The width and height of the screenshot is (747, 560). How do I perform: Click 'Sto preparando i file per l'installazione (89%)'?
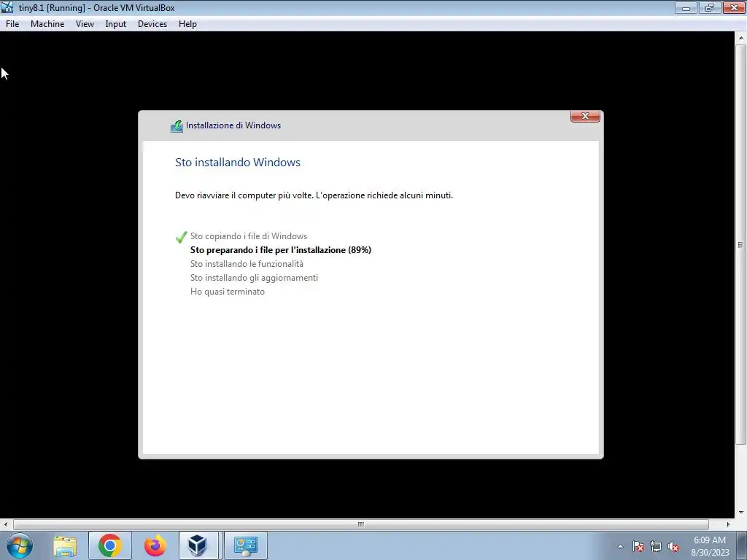click(x=281, y=250)
